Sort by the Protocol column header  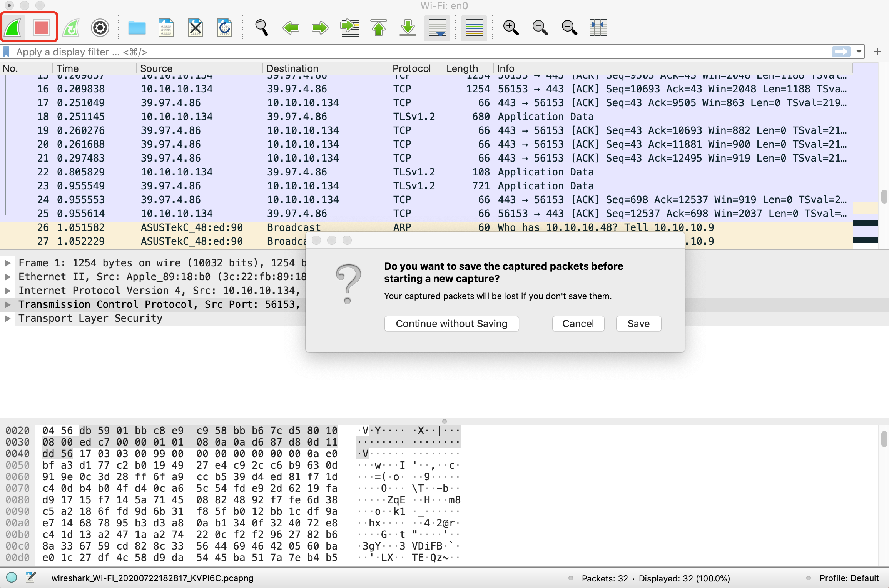411,68
